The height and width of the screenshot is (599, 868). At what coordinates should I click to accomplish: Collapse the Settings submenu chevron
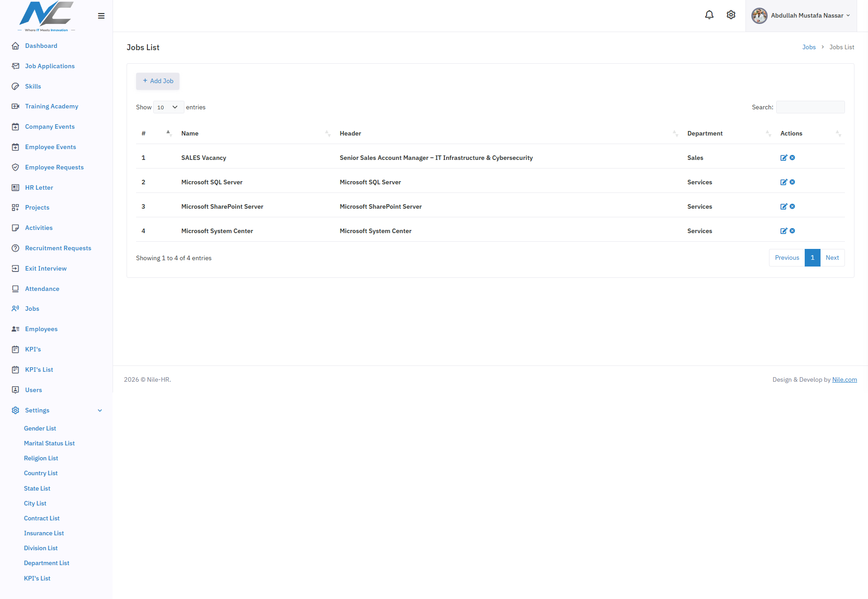click(x=100, y=411)
